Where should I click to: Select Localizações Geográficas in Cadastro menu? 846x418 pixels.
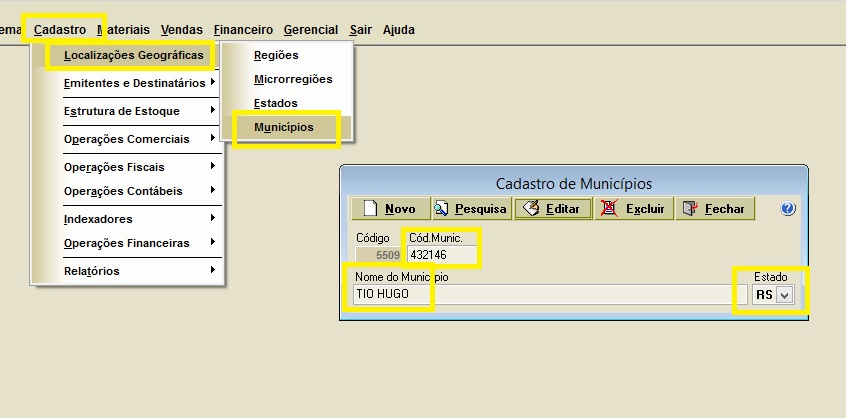click(x=127, y=55)
